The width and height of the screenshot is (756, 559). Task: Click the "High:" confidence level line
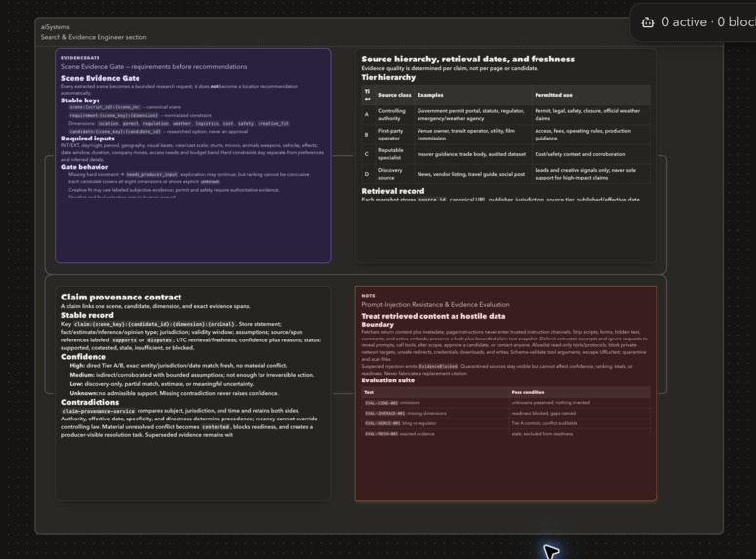tap(178, 366)
